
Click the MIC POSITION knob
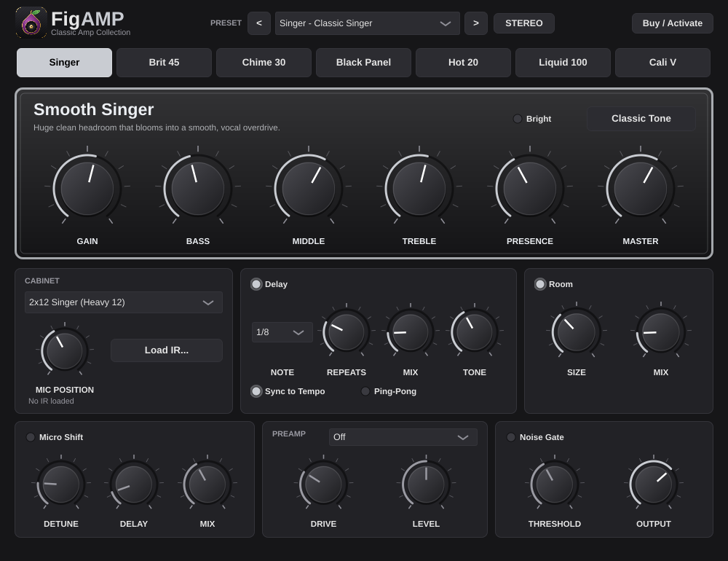click(65, 351)
